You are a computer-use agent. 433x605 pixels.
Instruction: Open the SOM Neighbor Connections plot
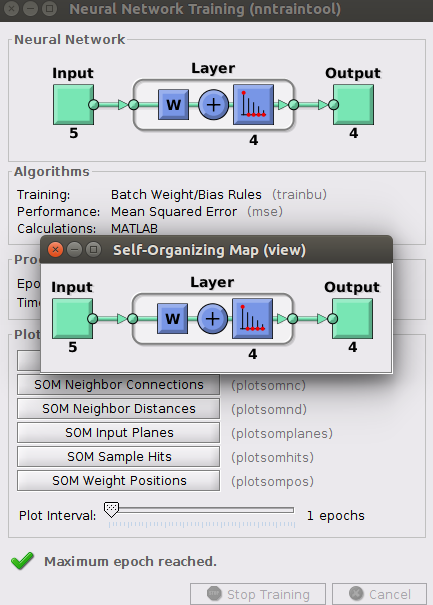point(118,385)
